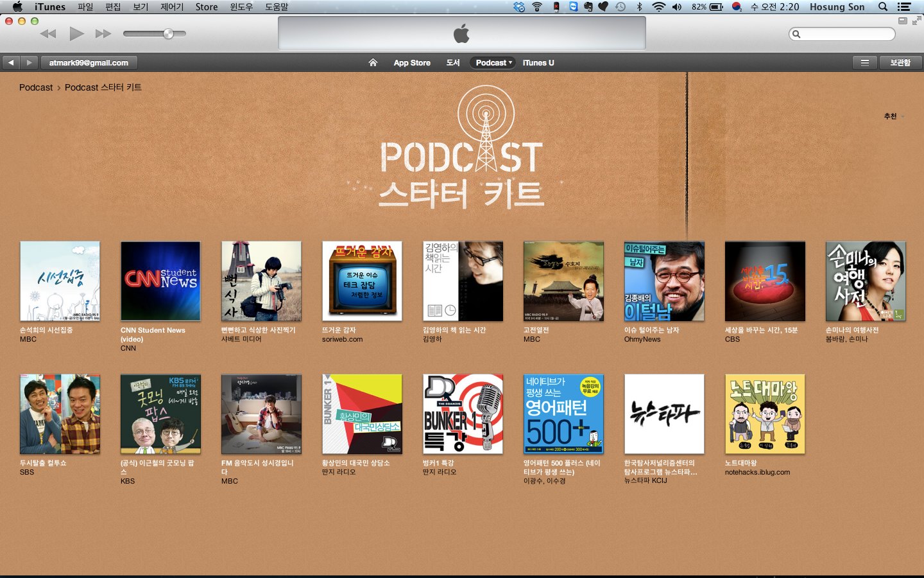This screenshot has width=924, height=578.
Task: Open the iTunes menu in menu bar
Action: (x=50, y=7)
